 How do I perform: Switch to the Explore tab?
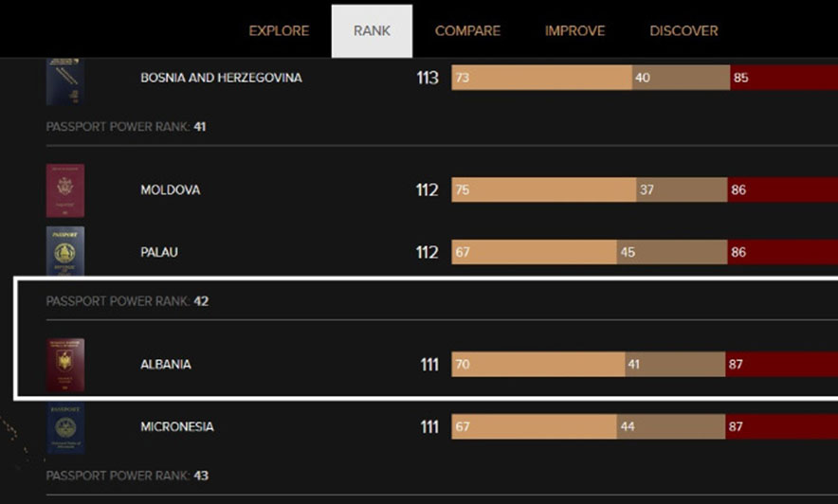(x=279, y=30)
